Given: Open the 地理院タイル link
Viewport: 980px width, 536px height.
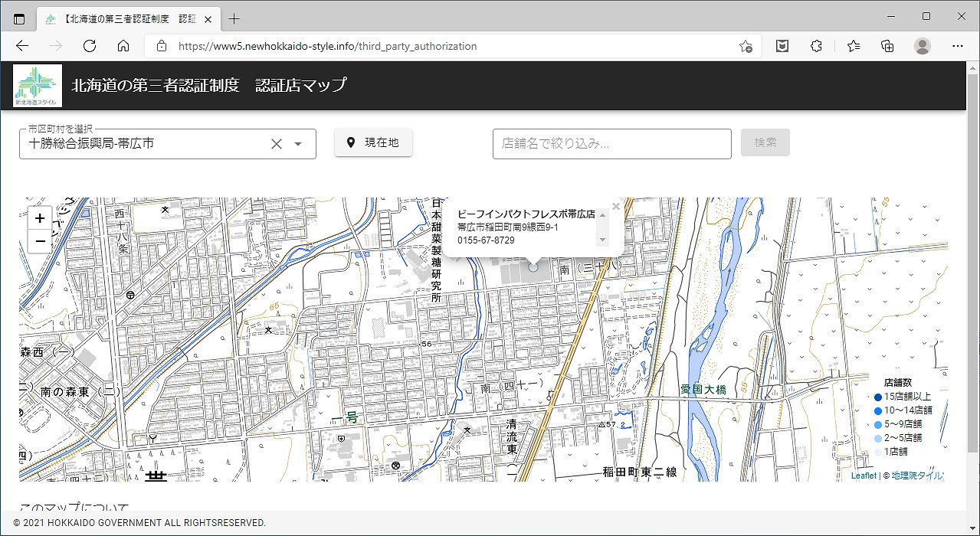Looking at the screenshot, I should point(917,476).
